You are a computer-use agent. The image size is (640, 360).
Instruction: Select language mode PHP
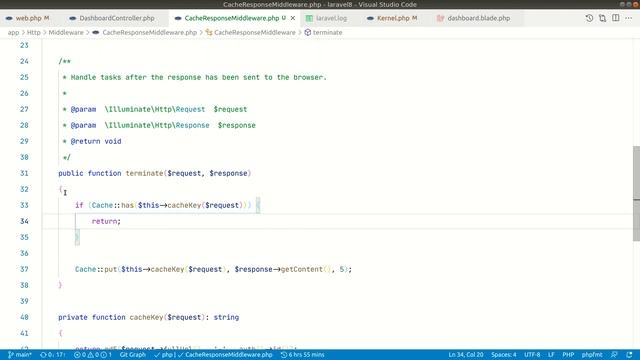click(x=568, y=355)
